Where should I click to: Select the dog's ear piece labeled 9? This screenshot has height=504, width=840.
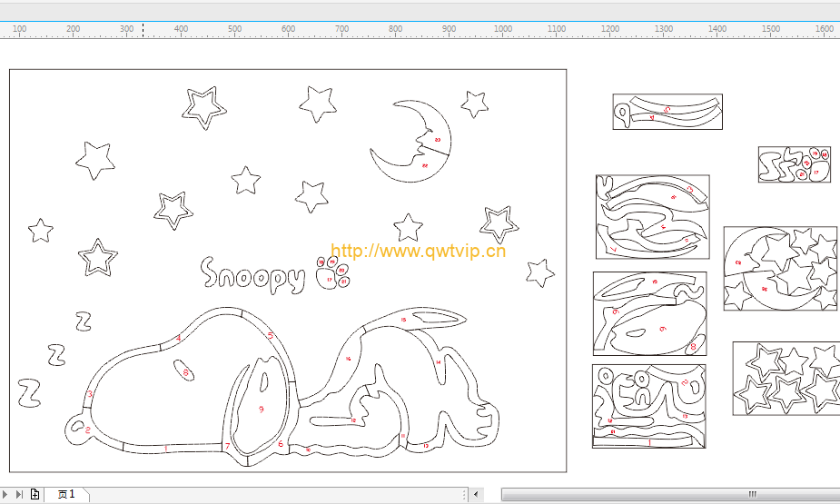point(260,406)
